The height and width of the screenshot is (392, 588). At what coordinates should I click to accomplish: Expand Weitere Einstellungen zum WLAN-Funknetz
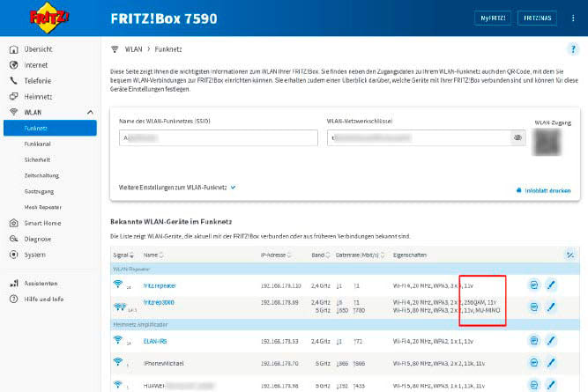click(x=177, y=187)
